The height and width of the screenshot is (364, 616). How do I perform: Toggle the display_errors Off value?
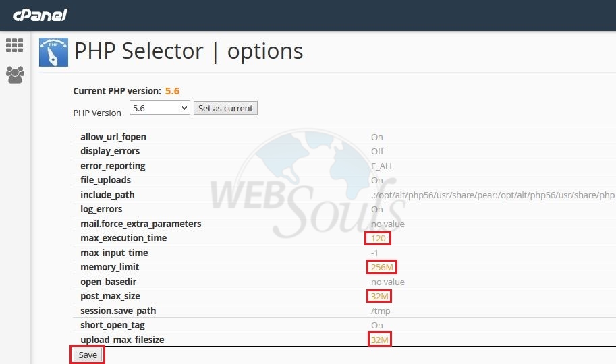click(377, 152)
